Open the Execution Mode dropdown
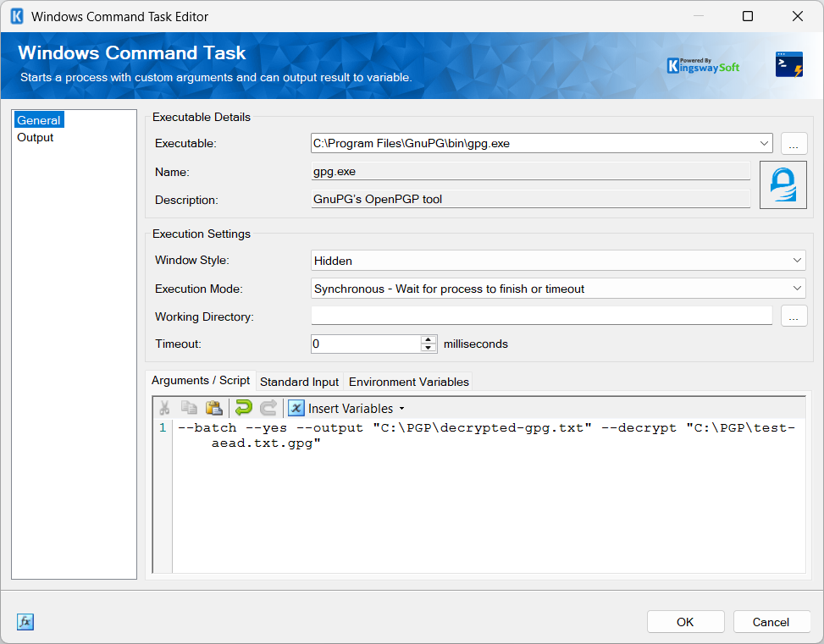This screenshot has height=644, width=824. tap(797, 289)
